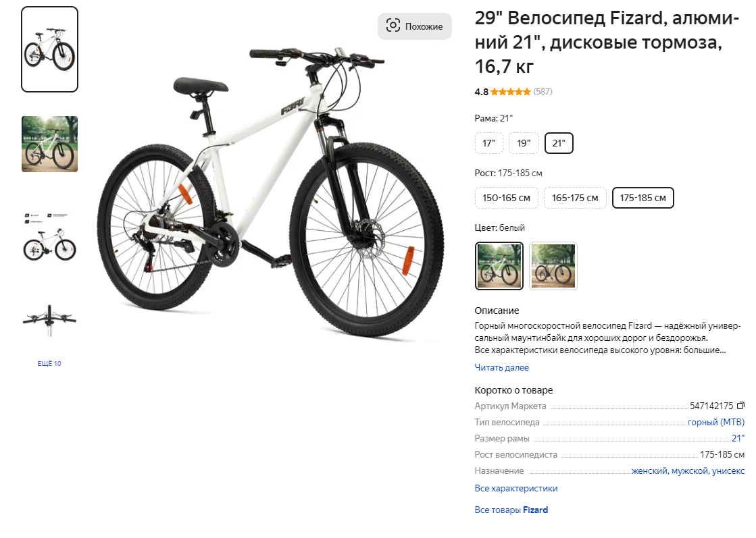Select the 21" frame size
Image resolution: width=756 pixels, height=538 pixels.
click(x=559, y=143)
